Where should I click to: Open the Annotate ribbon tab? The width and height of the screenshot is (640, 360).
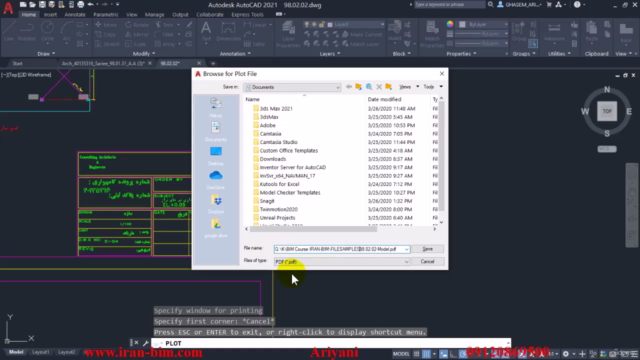[75, 14]
